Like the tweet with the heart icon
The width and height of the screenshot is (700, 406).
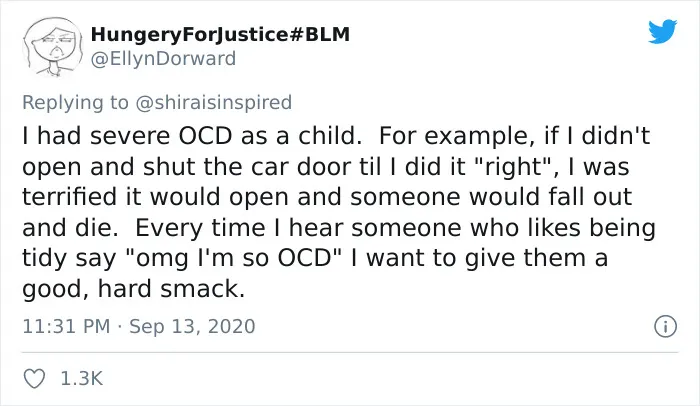(x=34, y=379)
